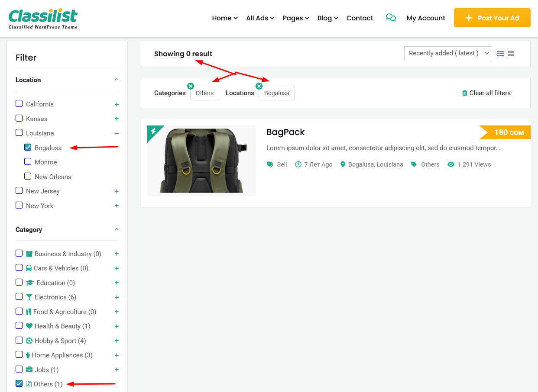Open My Account

426,18
